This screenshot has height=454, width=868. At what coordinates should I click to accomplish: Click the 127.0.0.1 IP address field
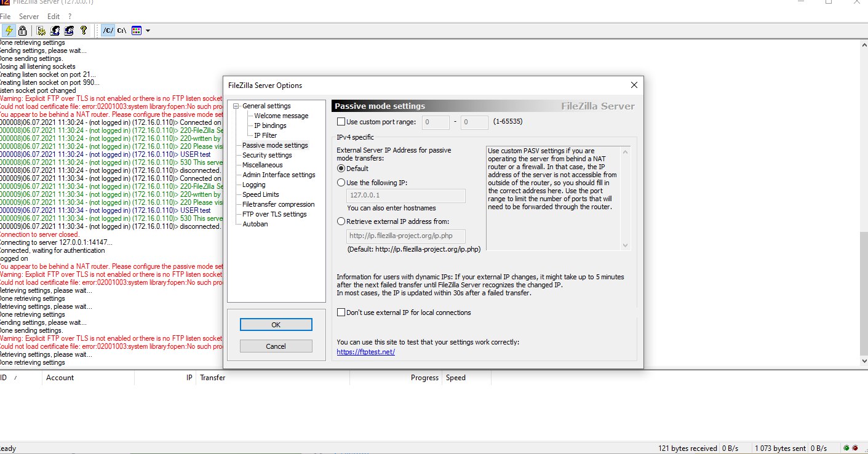click(405, 196)
